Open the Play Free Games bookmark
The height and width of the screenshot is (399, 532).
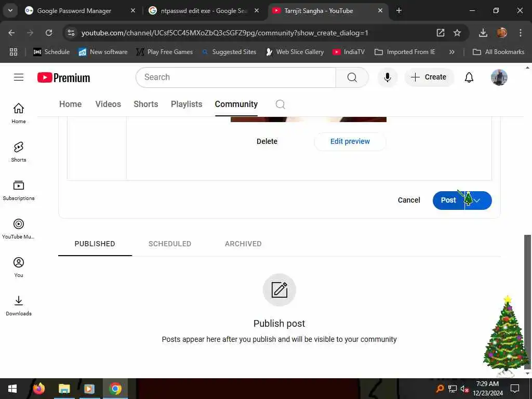(164, 52)
